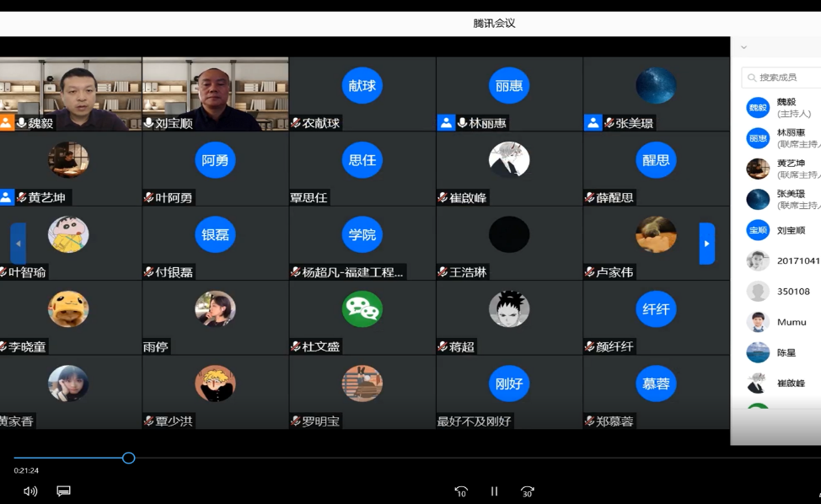Toggle the microphone icon on 刘宝顺's tile
This screenshot has width=821, height=504.
148,123
